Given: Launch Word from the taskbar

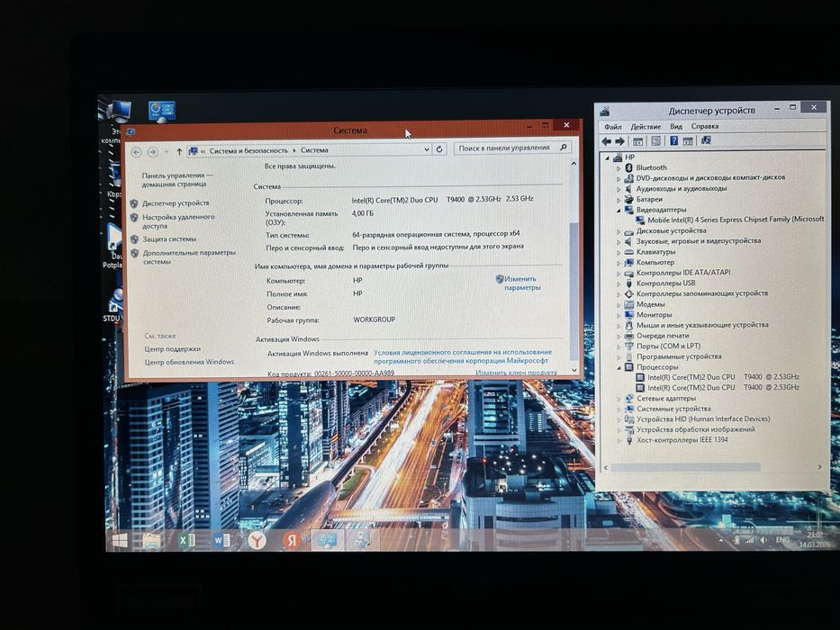Looking at the screenshot, I should click(x=221, y=541).
